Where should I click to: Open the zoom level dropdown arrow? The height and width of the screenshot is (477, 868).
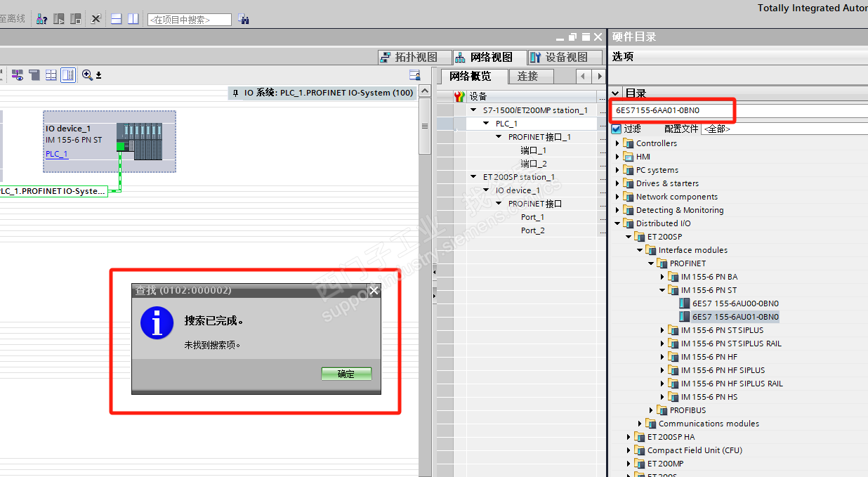[x=99, y=76]
